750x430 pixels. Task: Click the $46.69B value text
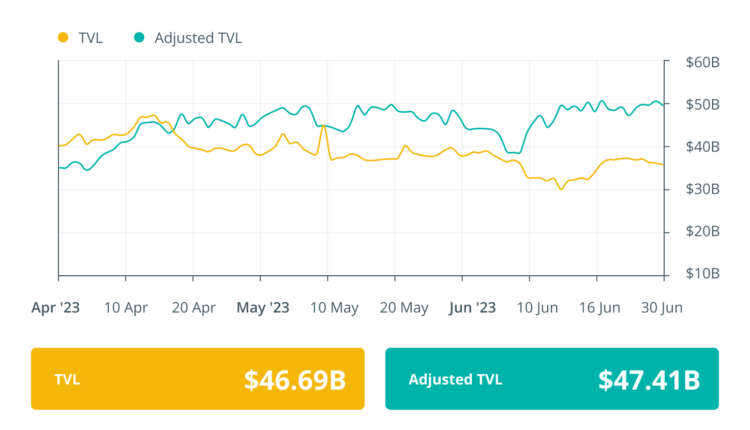295,380
